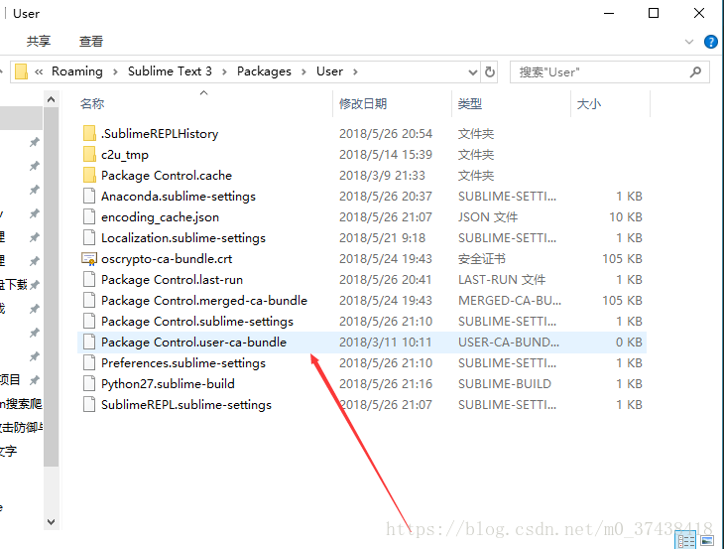This screenshot has height=549, width=724.
Task: Click the Package Control.last-run file icon
Action: tap(89, 279)
